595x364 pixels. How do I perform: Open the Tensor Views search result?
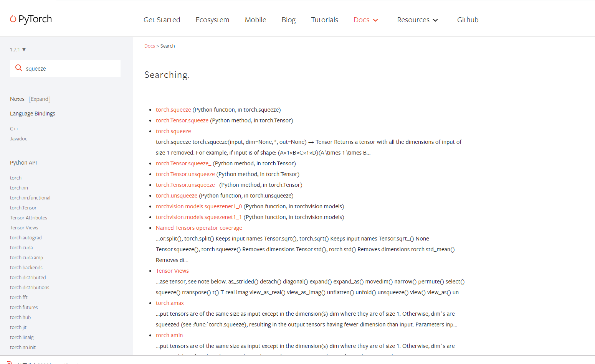coord(172,271)
